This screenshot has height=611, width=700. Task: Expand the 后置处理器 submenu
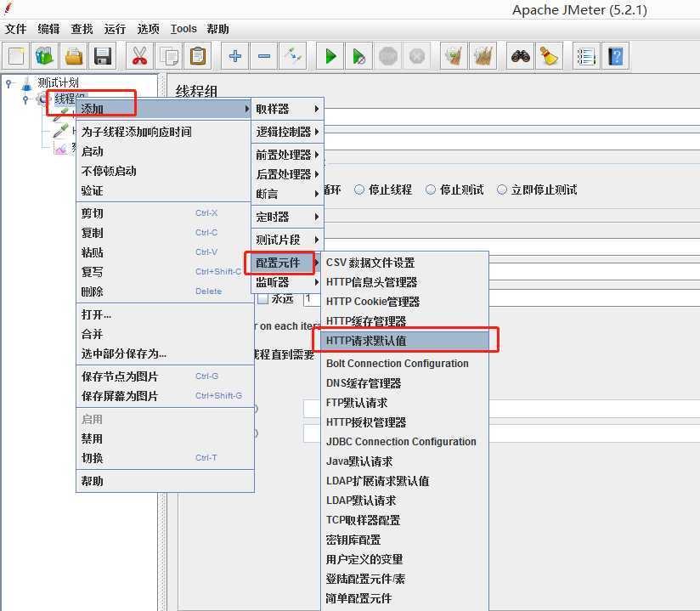click(x=287, y=174)
